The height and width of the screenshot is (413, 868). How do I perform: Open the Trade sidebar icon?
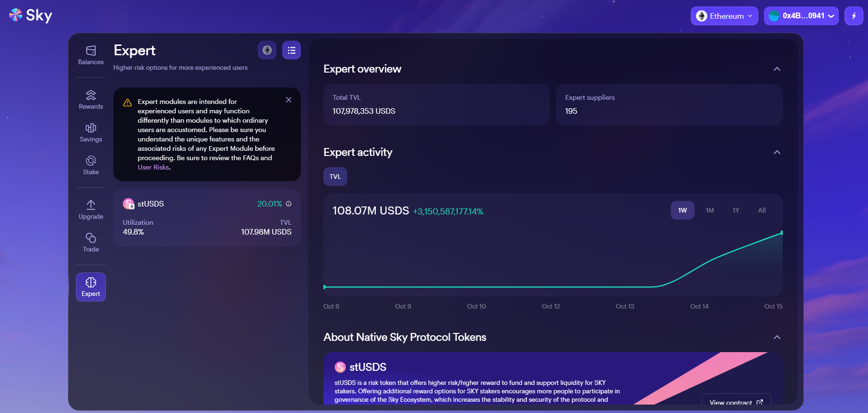91,243
